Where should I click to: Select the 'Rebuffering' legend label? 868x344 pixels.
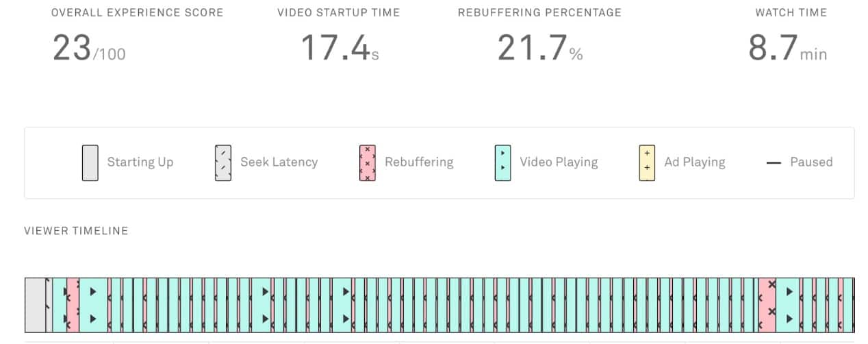tap(419, 162)
